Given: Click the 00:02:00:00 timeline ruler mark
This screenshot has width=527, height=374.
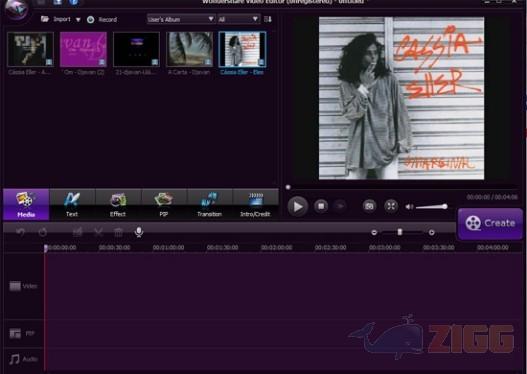Looking at the screenshot, I should [277, 248].
